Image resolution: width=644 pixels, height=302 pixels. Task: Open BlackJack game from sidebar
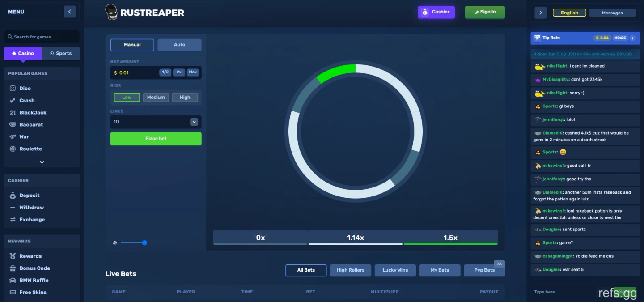[x=33, y=113]
